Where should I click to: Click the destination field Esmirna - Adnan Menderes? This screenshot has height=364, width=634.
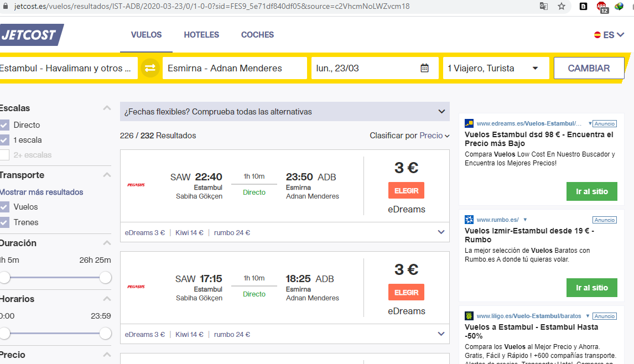pos(235,68)
